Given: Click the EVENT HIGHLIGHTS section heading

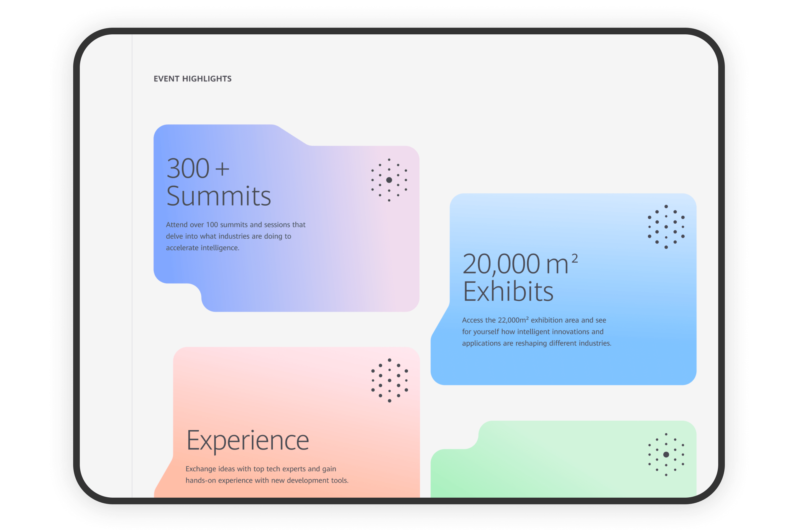Looking at the screenshot, I should (x=192, y=79).
